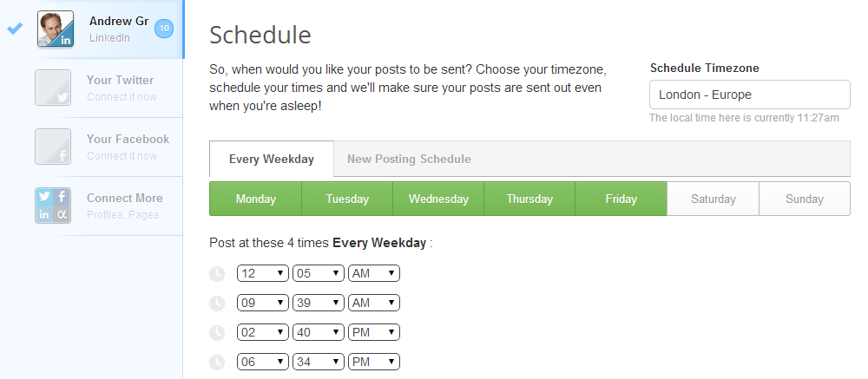Click the Connect More social networks icon
The image size is (868, 379).
pyautogui.click(x=52, y=206)
